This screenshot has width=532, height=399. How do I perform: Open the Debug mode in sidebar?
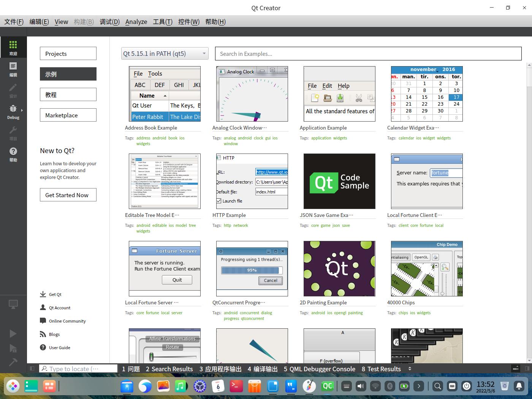pos(13,112)
